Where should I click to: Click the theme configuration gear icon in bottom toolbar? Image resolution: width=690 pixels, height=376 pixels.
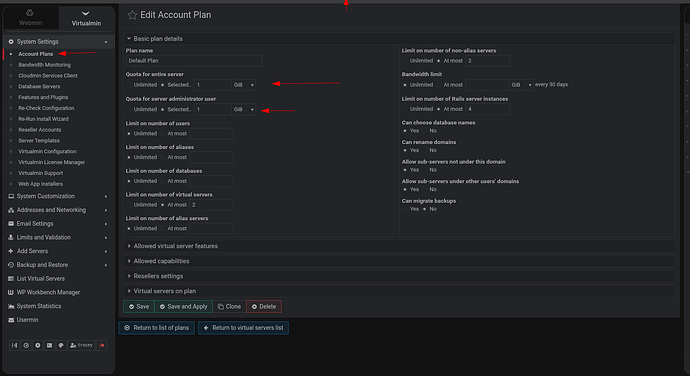38,345
